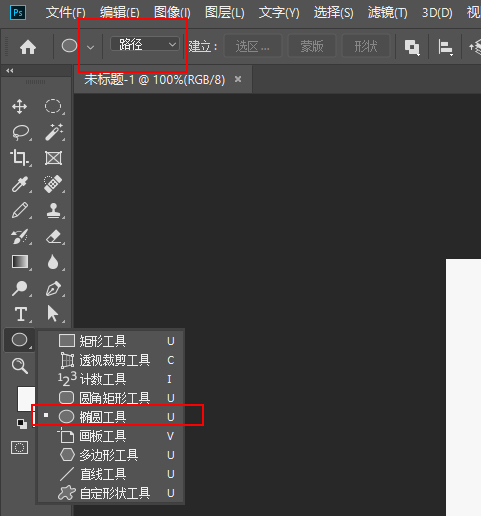Open the 路径 mode dropdown
The image size is (481, 516).
(x=145, y=44)
